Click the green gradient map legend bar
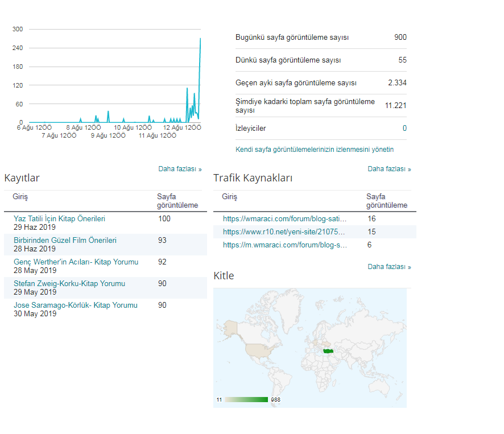The image size is (504, 434). click(x=246, y=400)
